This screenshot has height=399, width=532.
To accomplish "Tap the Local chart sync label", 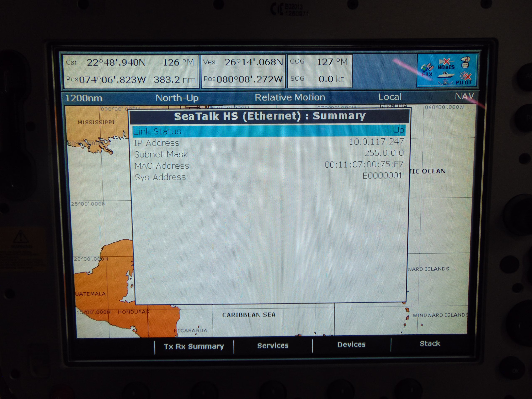I will [390, 97].
